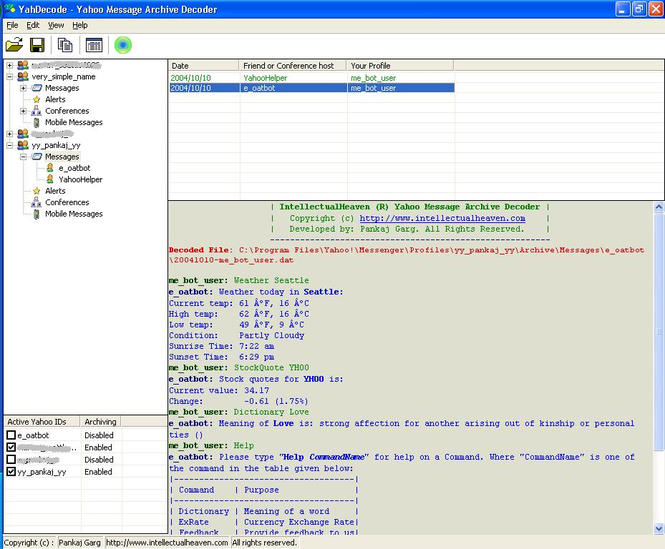Click phone icon for Mobile Messages under very_simple_name
Image resolution: width=665 pixels, height=549 pixels.
(36, 122)
